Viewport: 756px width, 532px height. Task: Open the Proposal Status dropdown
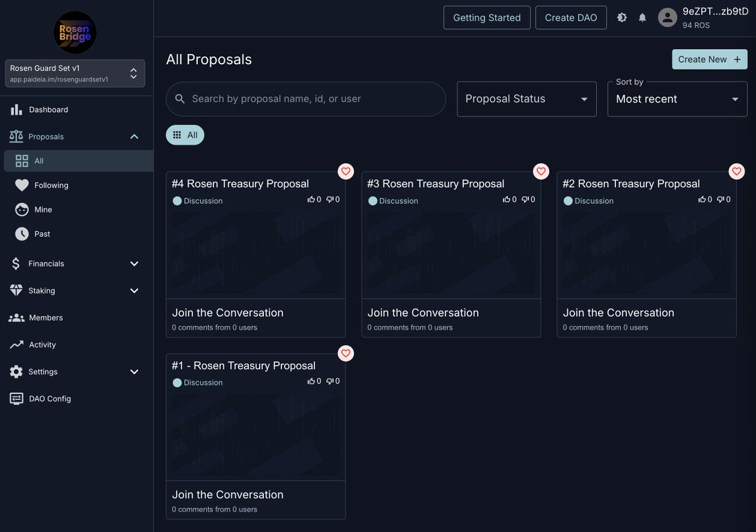click(x=527, y=99)
